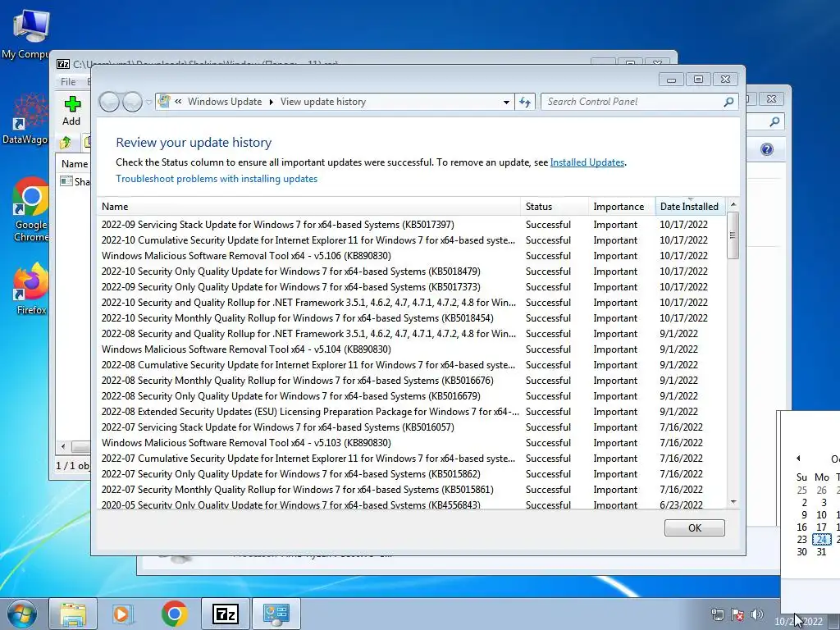Image resolution: width=840 pixels, height=630 pixels.
Task: Open the Google Chrome desktop shortcut
Action: tap(31, 209)
